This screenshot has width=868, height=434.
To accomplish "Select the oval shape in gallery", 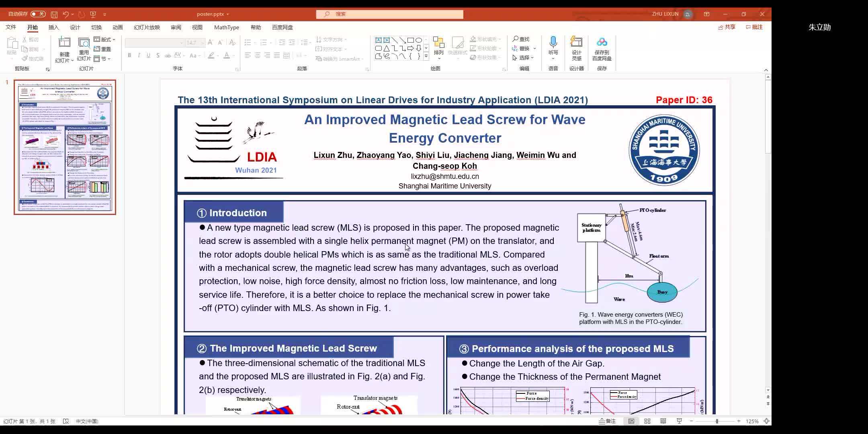I will tap(418, 40).
